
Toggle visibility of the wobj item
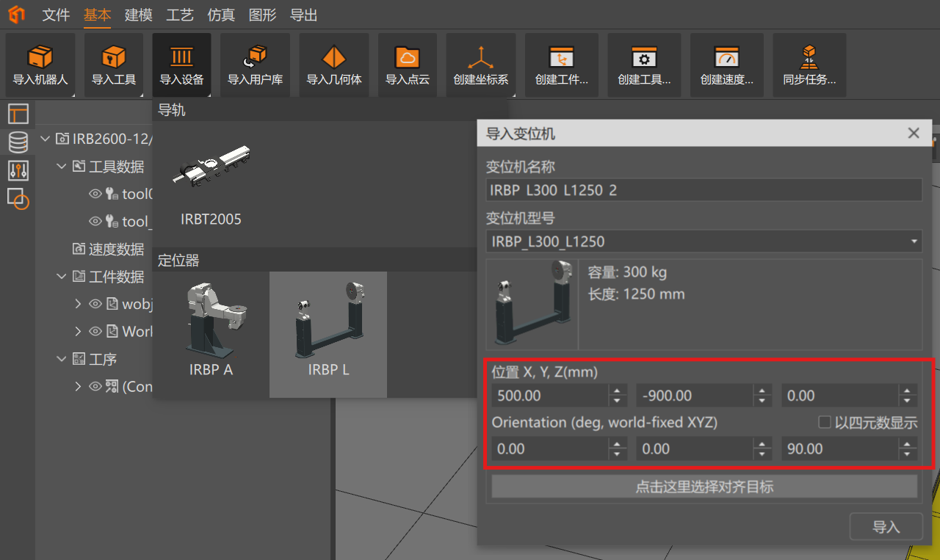point(95,304)
